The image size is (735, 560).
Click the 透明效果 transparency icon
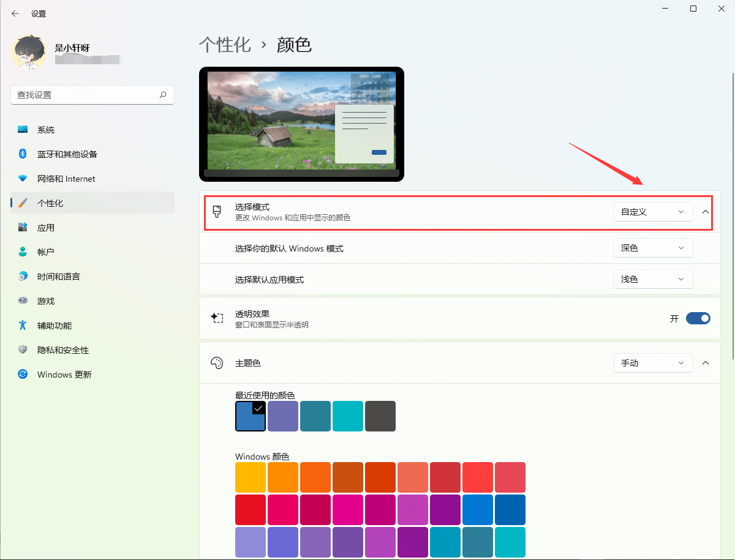pos(217,318)
